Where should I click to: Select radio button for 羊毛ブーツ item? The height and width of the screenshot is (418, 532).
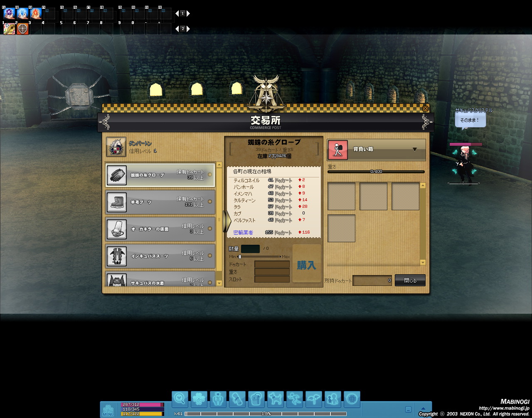tap(210, 202)
